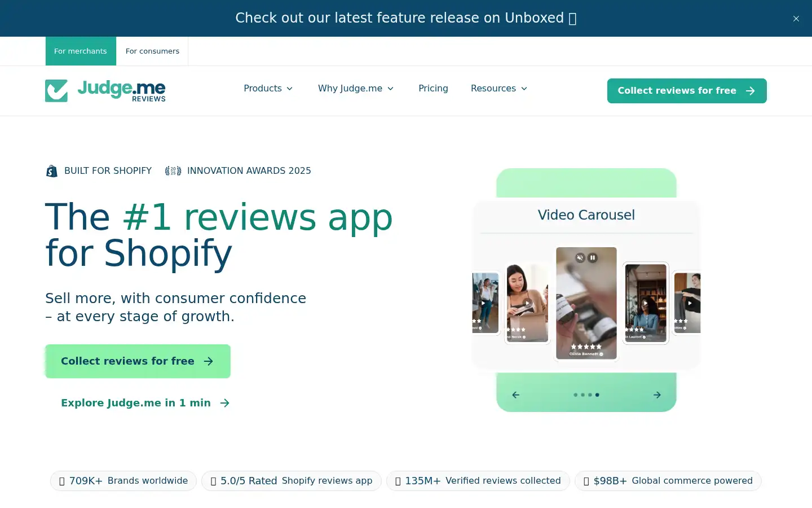Click the hero Collect reviews for free button

(138, 361)
